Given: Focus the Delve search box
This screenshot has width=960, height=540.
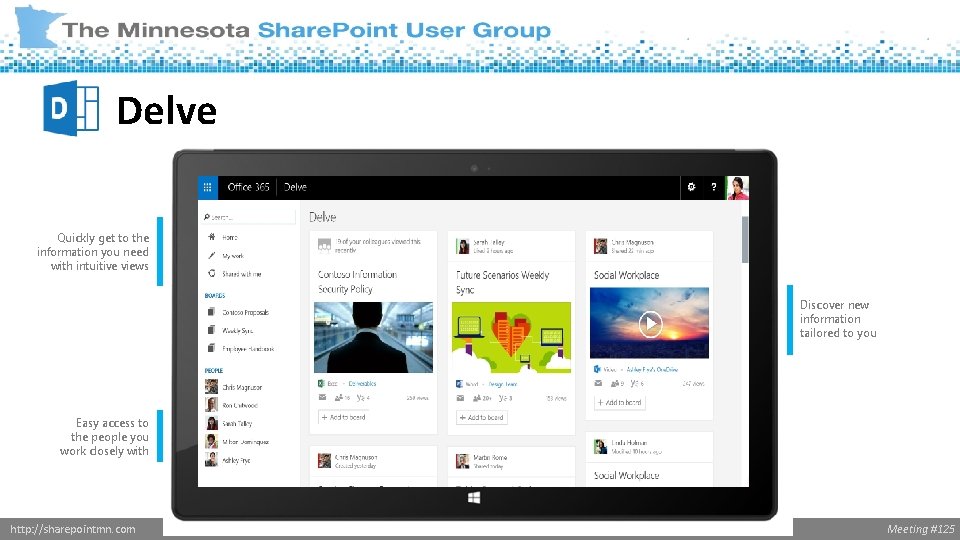Looking at the screenshot, I should [x=249, y=217].
